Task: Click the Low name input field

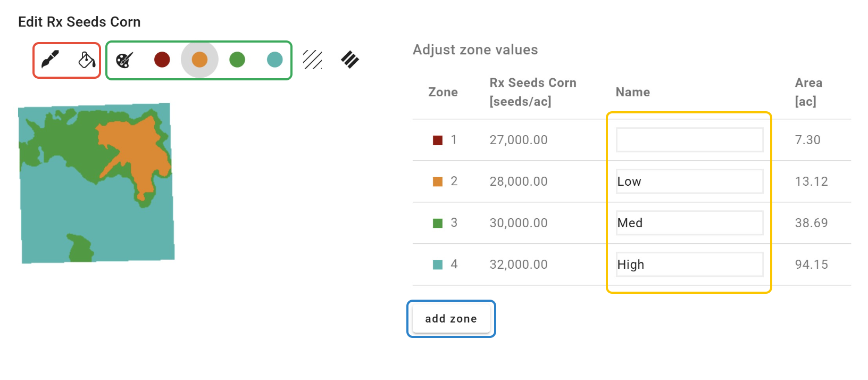Action: click(x=689, y=181)
